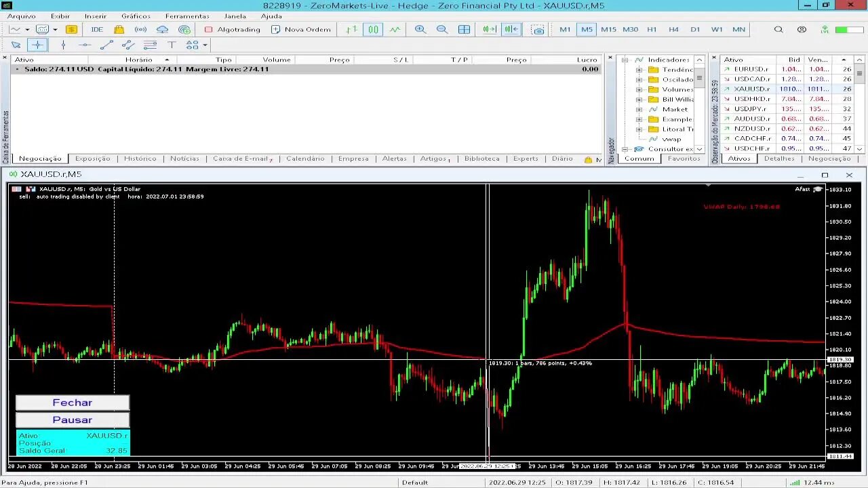Open the templates dropdown arrow
The image size is (868, 488).
click(x=55, y=30)
